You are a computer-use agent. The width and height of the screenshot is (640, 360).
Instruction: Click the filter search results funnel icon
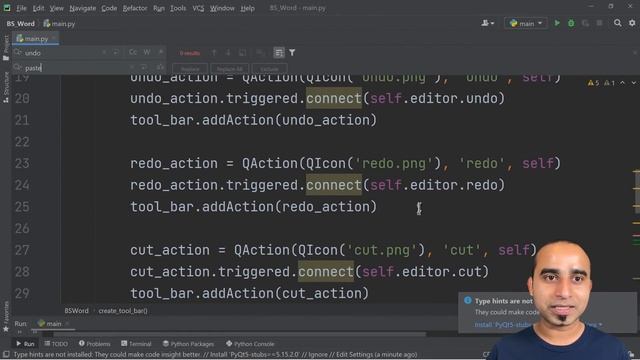click(x=292, y=53)
